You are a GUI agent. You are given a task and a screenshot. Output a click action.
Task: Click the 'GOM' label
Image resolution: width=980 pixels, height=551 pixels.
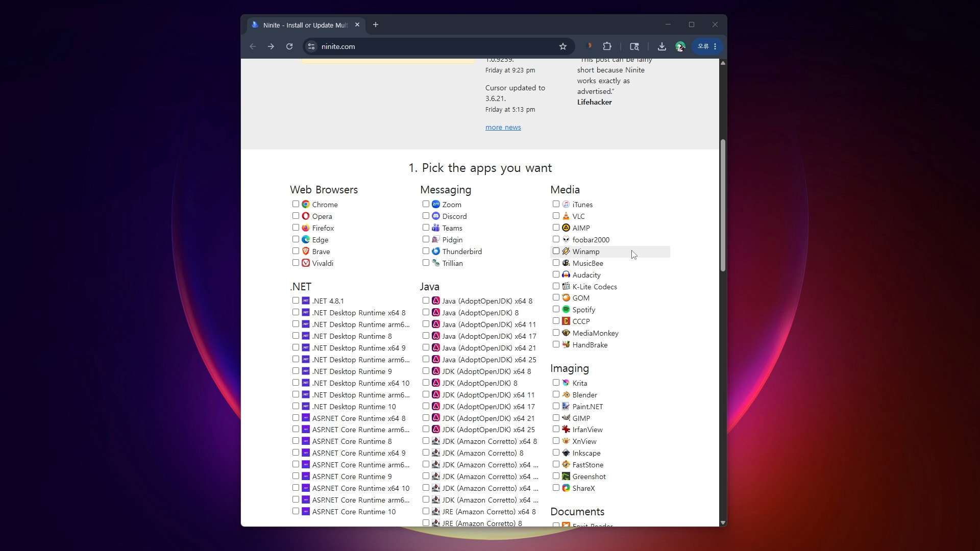581,298
